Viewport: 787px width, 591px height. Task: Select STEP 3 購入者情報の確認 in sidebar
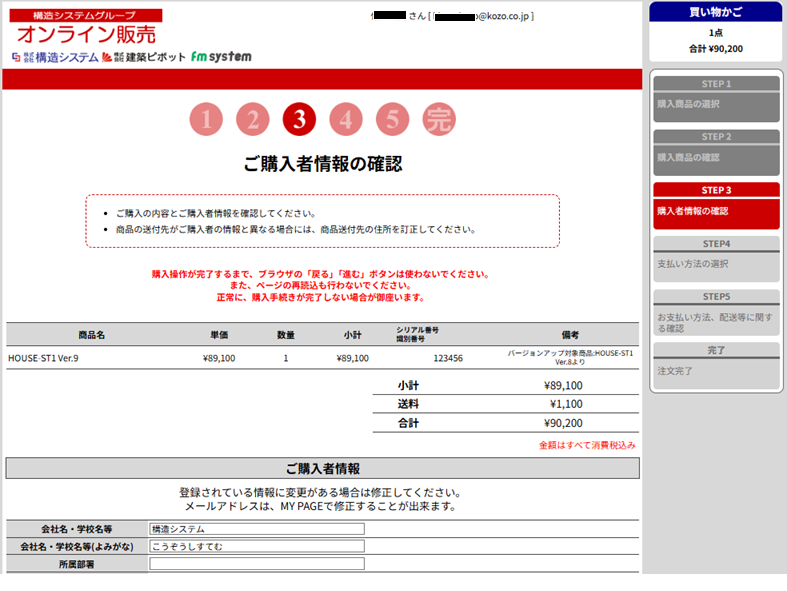point(715,206)
